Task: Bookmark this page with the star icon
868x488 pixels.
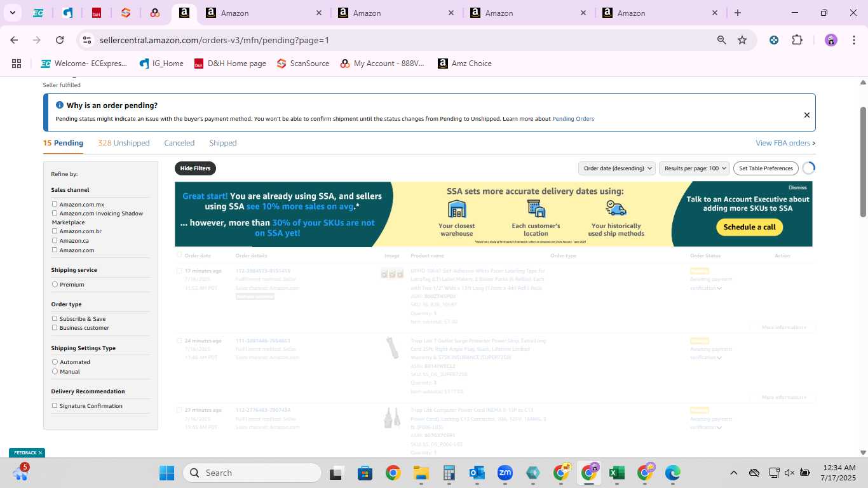Action: [x=742, y=40]
